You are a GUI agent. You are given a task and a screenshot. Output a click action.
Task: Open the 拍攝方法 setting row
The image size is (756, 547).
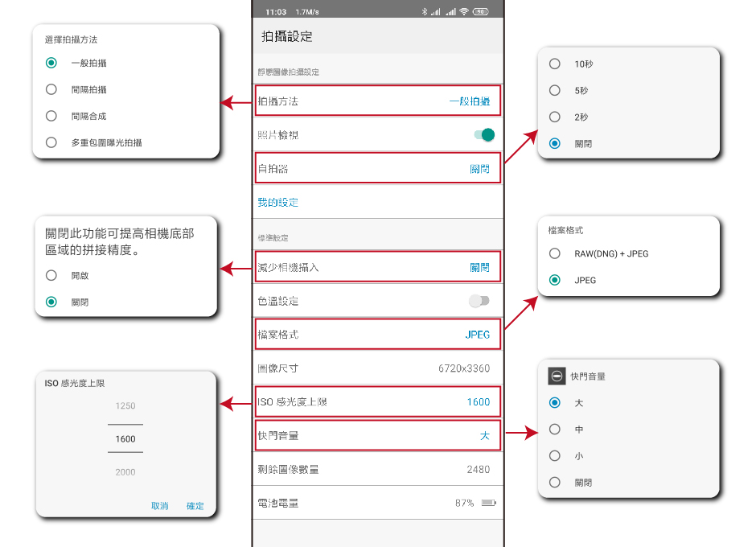tap(378, 101)
